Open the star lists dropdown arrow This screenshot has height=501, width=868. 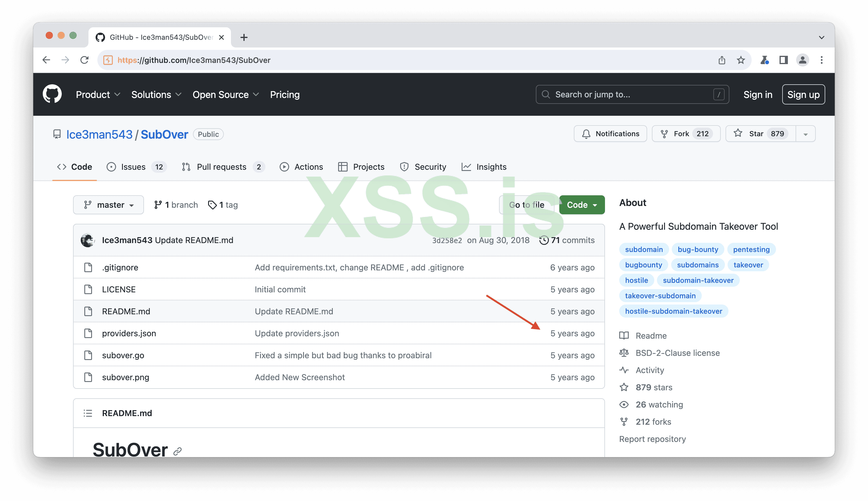[805, 134]
